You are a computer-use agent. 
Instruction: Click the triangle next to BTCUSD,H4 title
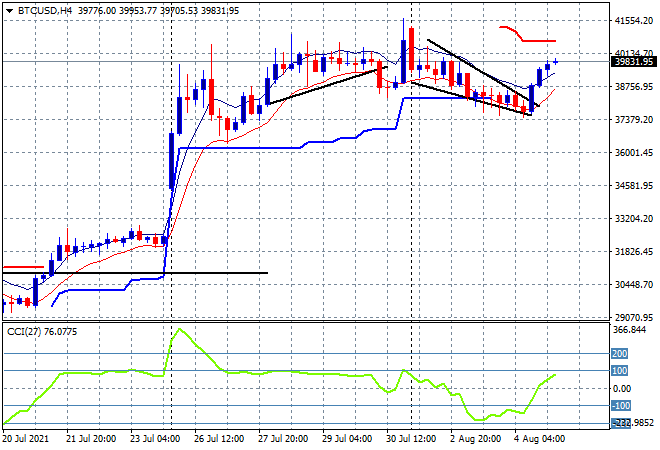click(x=9, y=11)
